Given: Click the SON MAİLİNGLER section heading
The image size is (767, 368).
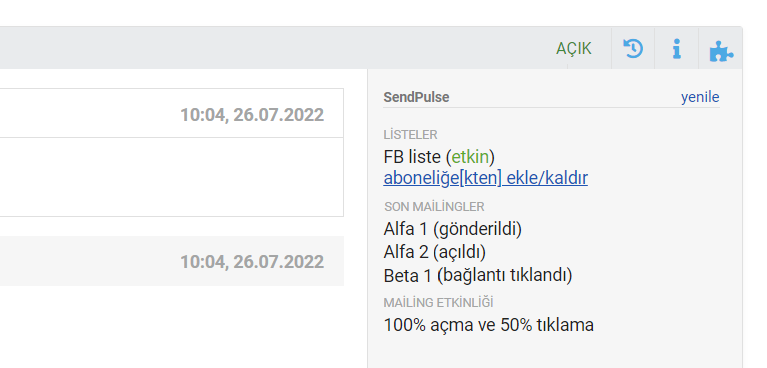Looking at the screenshot, I should [x=434, y=207].
